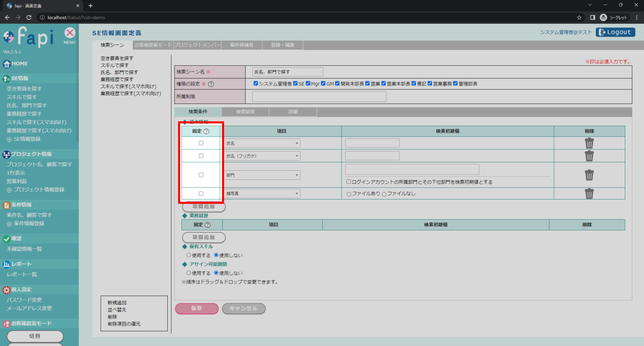Delete the 顔写真 row via trash icon

[589, 194]
